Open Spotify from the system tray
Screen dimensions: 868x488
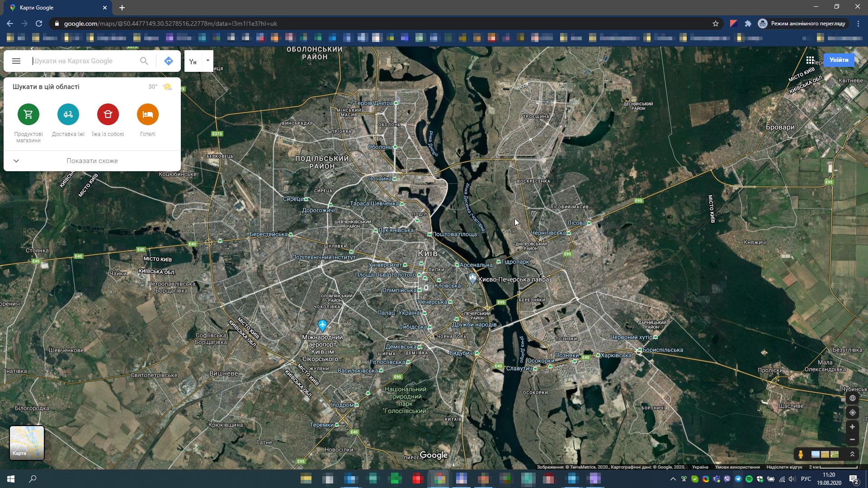[749, 479]
